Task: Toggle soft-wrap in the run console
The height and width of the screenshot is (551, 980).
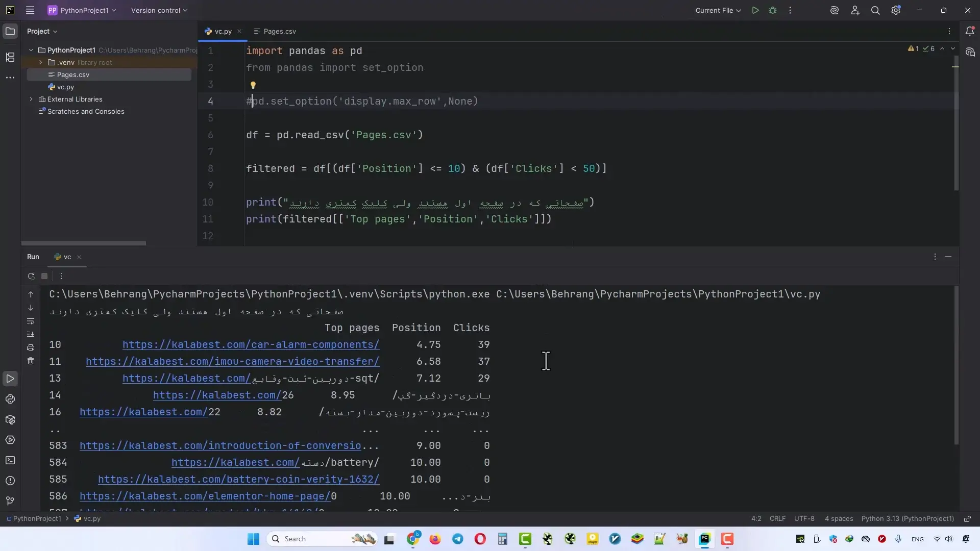Action: 31,321
